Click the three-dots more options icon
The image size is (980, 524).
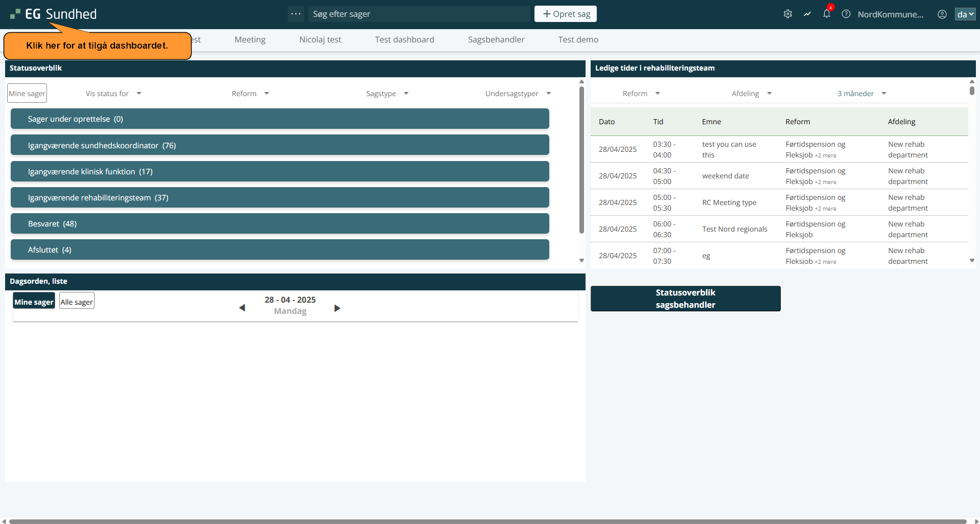click(x=296, y=14)
